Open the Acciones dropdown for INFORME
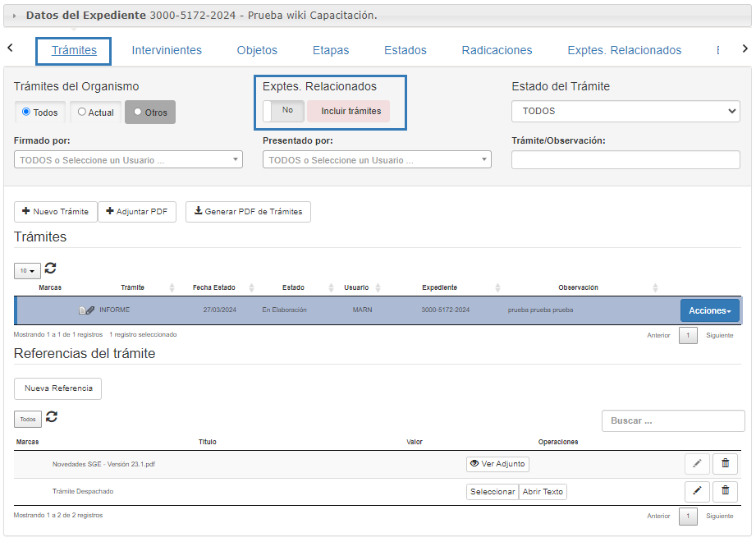756x542 pixels. pos(709,310)
